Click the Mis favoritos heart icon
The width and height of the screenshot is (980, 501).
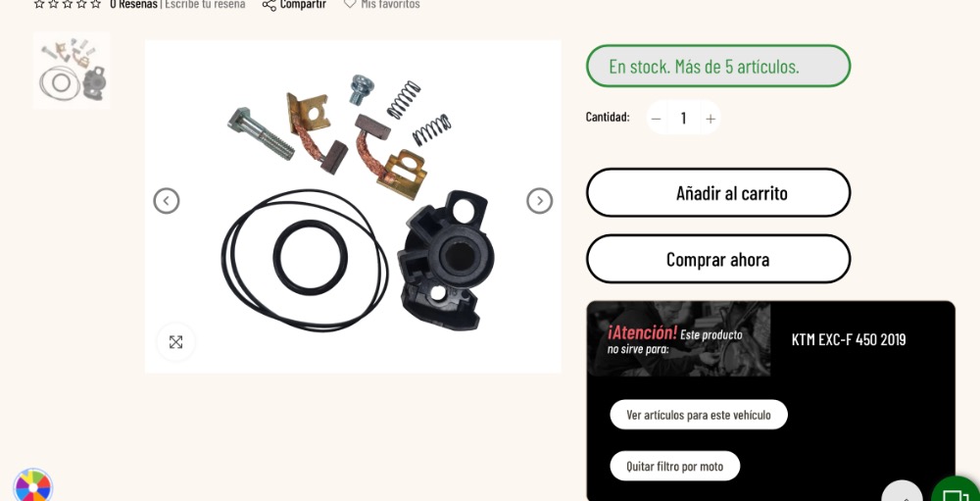pos(350,4)
